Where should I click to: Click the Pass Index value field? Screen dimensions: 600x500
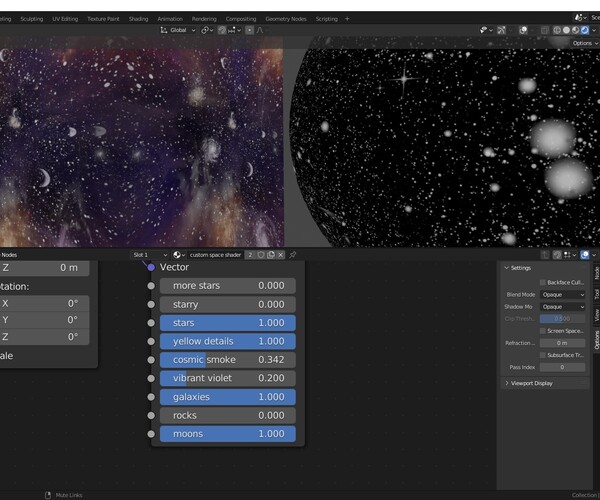coord(563,367)
